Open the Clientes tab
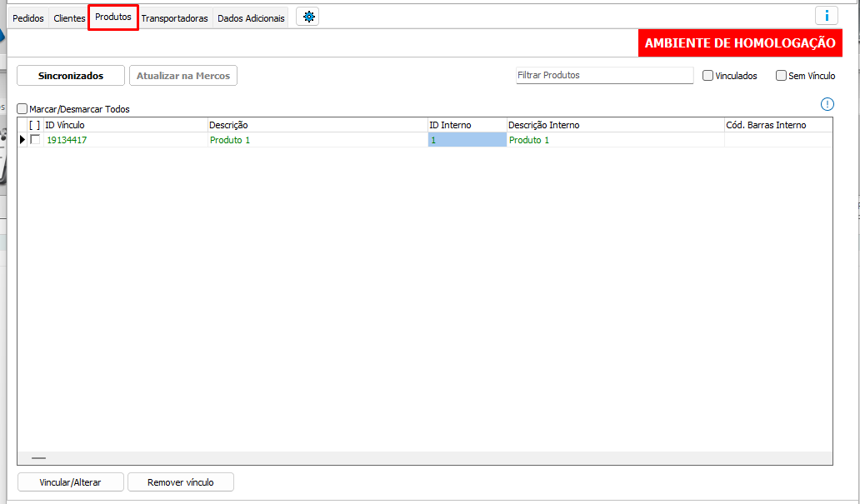 tap(69, 18)
